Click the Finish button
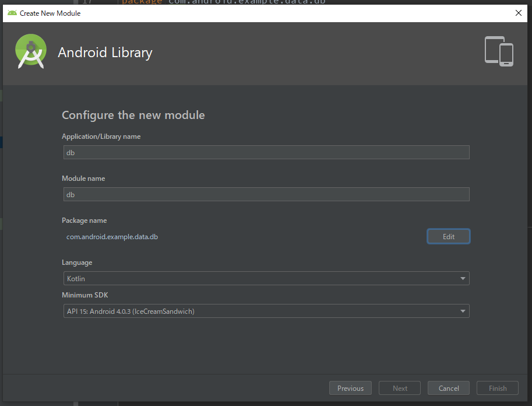Viewport: 532px width, 406px height. (497, 388)
